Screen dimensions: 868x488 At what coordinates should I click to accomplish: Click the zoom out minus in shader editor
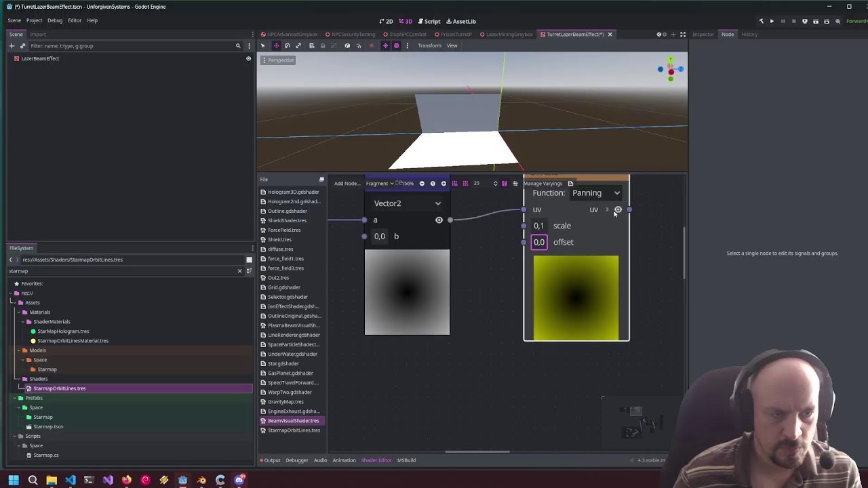[422, 183]
